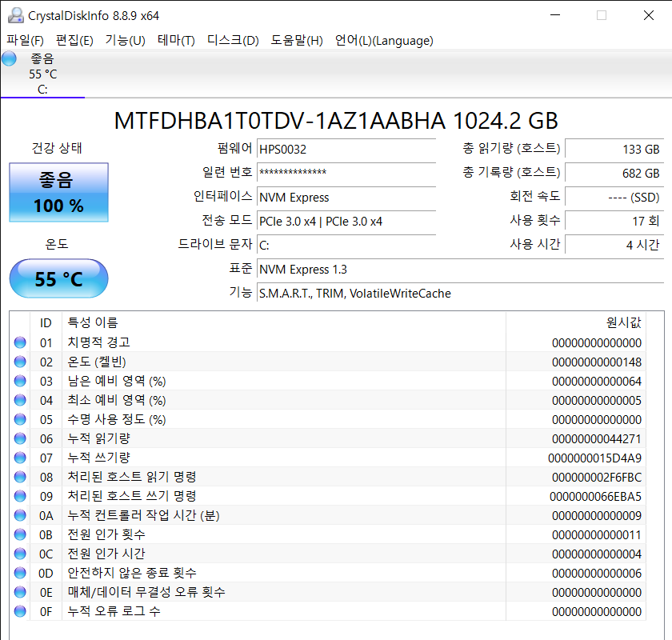Click the status orb for 0D 안전하지 않은 종료
The image size is (672, 640).
(x=20, y=573)
